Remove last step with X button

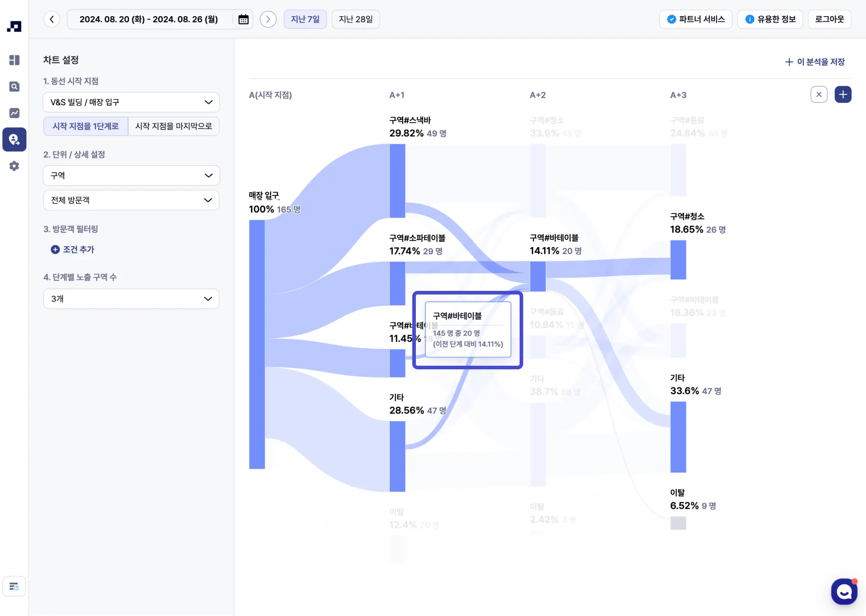(x=819, y=95)
